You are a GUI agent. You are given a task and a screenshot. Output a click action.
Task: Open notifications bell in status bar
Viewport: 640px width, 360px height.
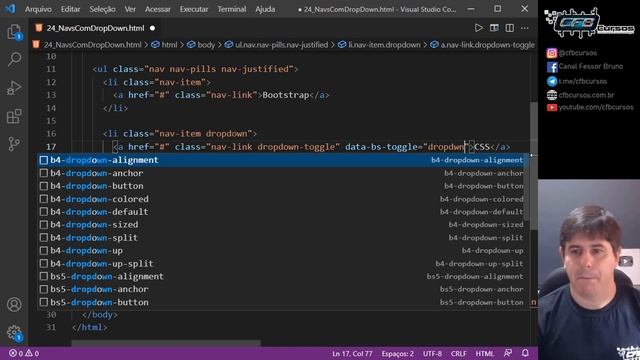(x=525, y=353)
